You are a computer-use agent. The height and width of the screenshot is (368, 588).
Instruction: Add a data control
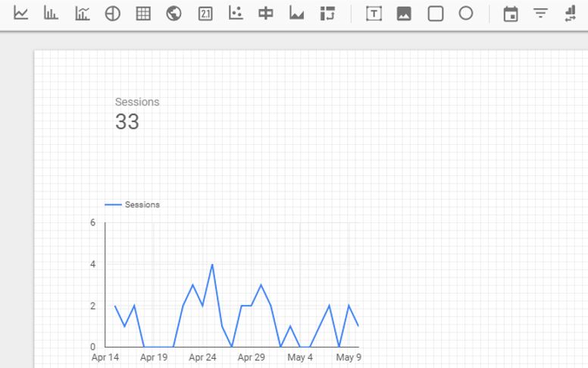click(571, 14)
